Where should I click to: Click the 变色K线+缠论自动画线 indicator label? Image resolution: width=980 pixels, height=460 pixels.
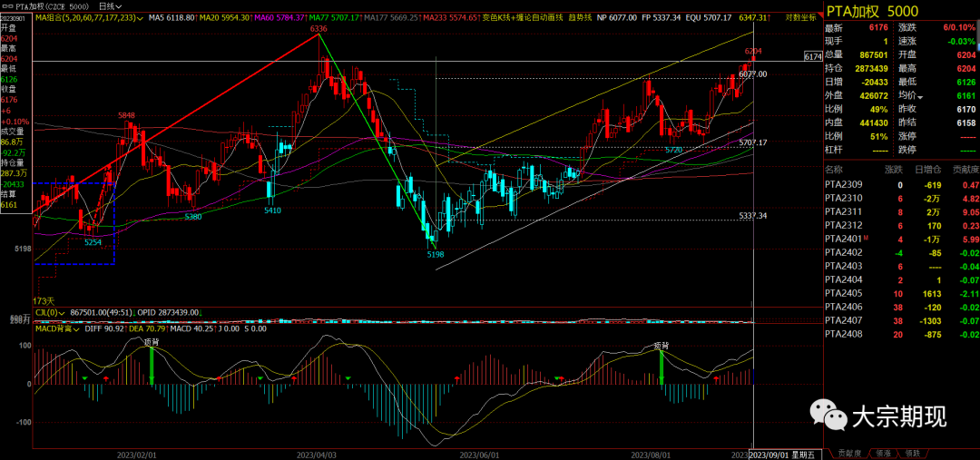523,18
